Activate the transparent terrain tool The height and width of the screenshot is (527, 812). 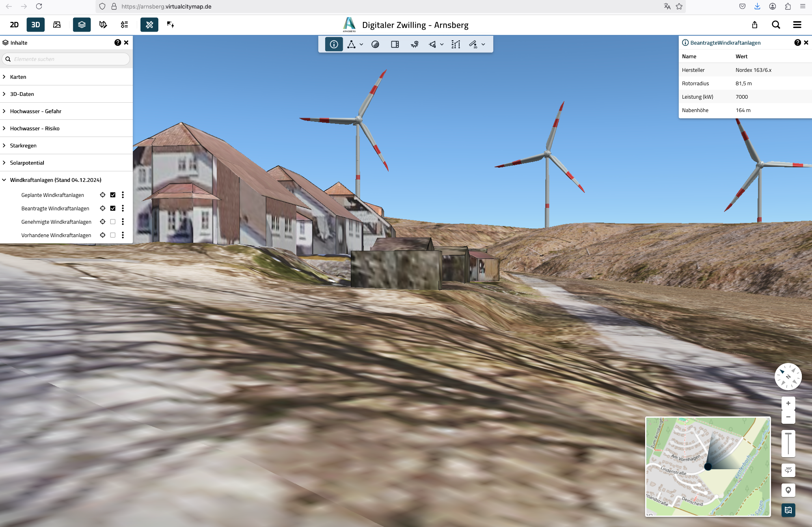pyautogui.click(x=375, y=44)
